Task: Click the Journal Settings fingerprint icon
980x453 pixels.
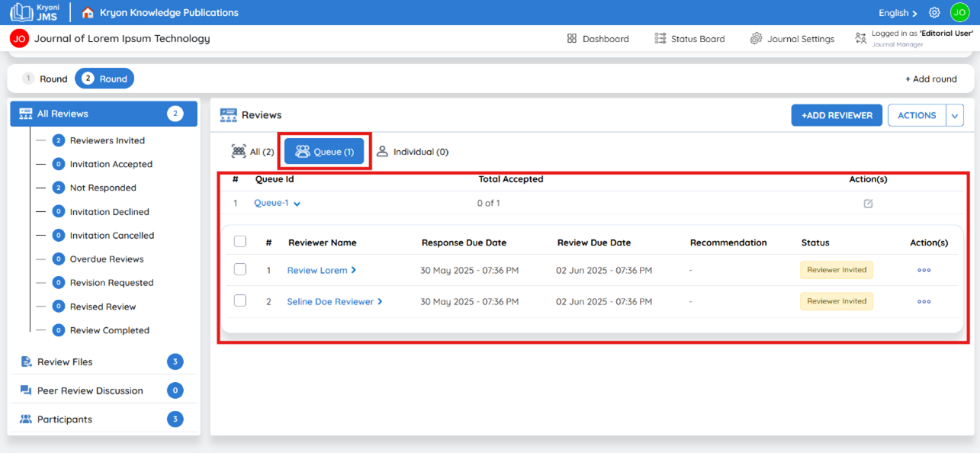Action: point(756,39)
